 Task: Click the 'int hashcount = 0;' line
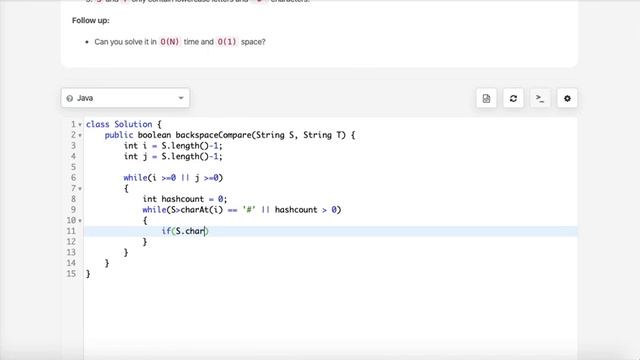(x=185, y=199)
